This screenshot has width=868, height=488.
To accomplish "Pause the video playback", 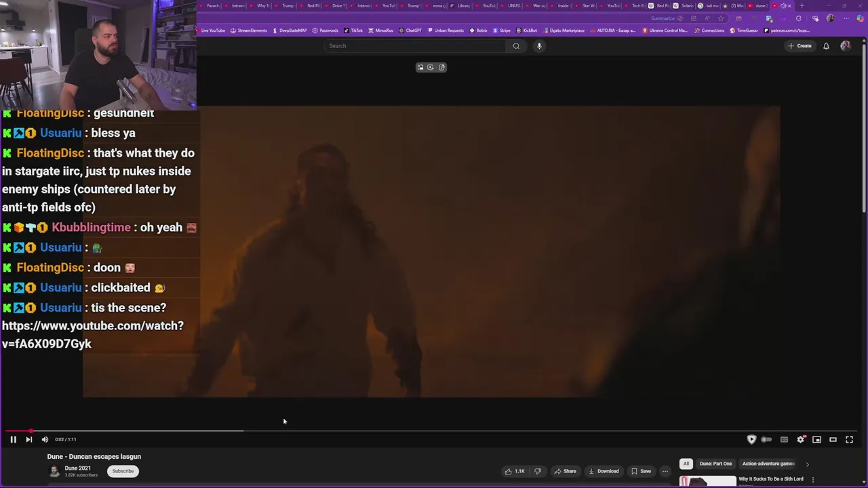I will 13,439.
